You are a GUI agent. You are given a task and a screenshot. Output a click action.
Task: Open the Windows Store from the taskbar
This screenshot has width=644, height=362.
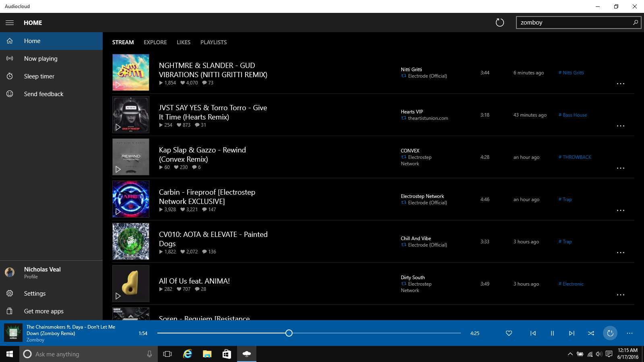[x=227, y=354]
